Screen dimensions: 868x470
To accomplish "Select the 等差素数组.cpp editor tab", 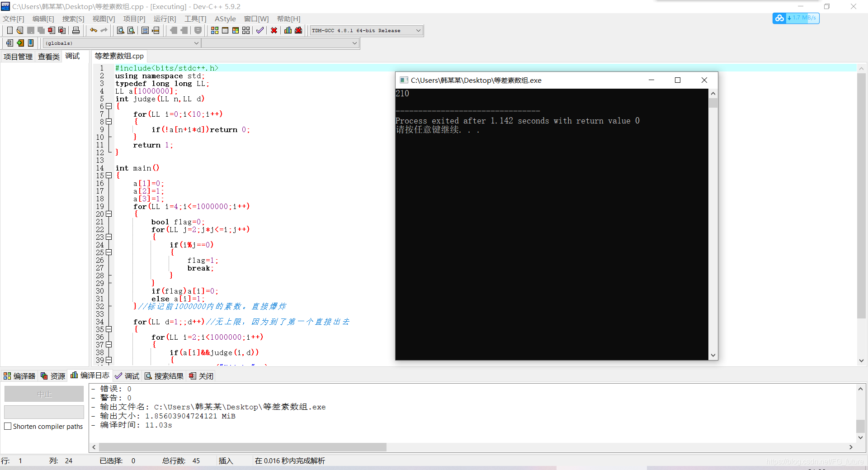I will (x=119, y=56).
